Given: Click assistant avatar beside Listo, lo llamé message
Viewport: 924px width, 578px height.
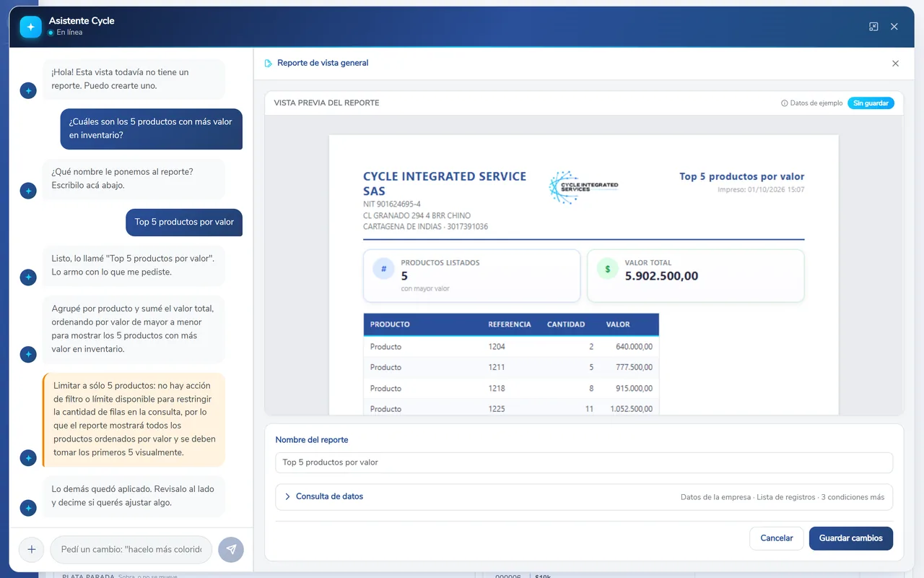Looking at the screenshot, I should click(x=28, y=277).
